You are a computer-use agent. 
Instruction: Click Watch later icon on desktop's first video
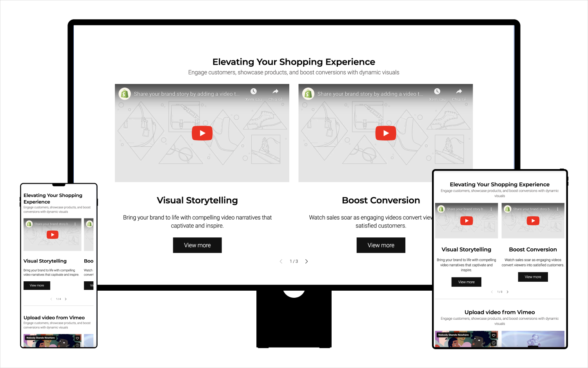[254, 91]
